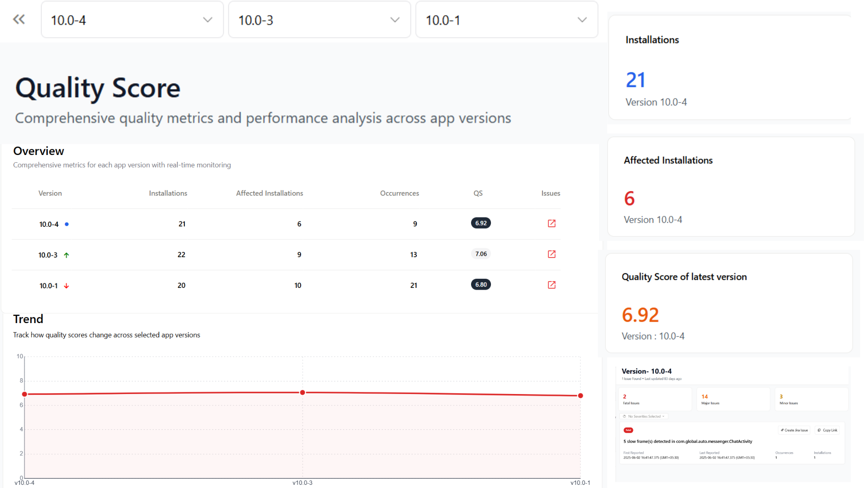Collapse sidebar with double chevron icon
This screenshot has width=868, height=488.
point(19,19)
